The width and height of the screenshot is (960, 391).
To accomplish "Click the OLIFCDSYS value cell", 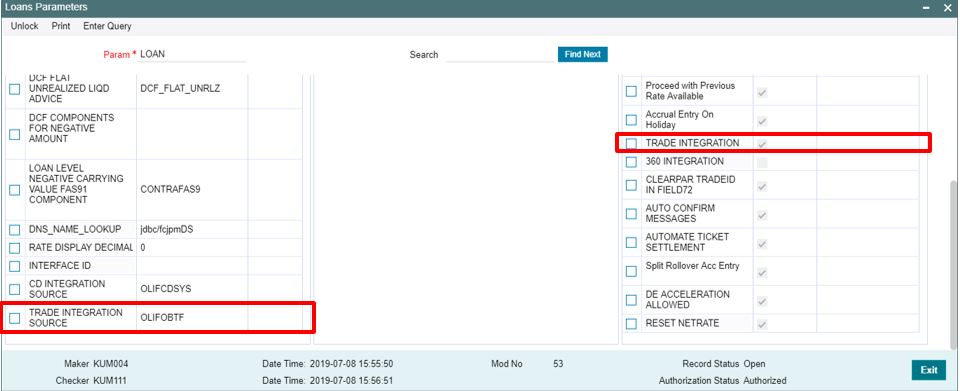I will click(x=192, y=289).
